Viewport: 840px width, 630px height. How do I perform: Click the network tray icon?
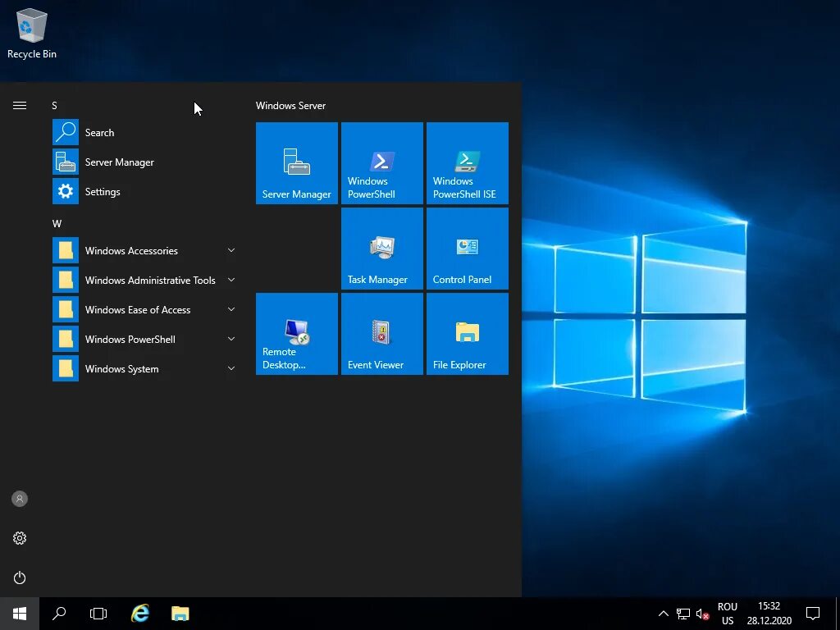click(683, 614)
